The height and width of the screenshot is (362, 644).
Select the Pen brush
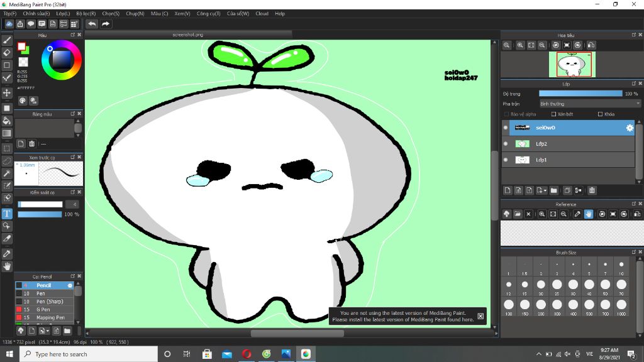[x=45, y=293]
